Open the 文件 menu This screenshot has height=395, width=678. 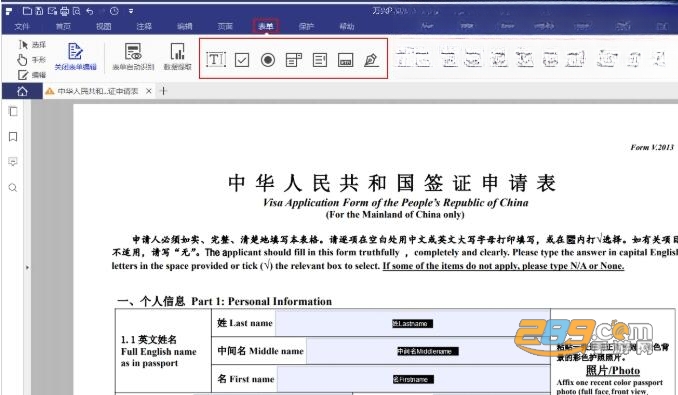point(22,26)
